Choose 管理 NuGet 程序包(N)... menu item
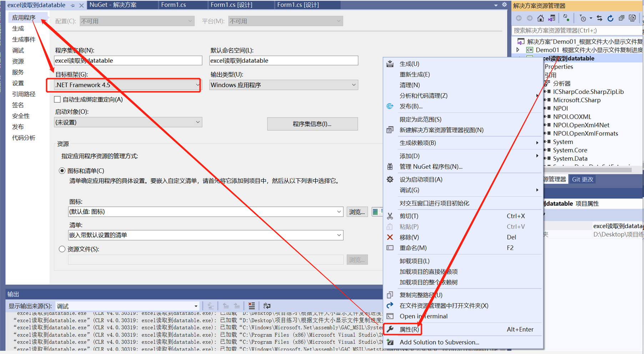 pyautogui.click(x=431, y=166)
